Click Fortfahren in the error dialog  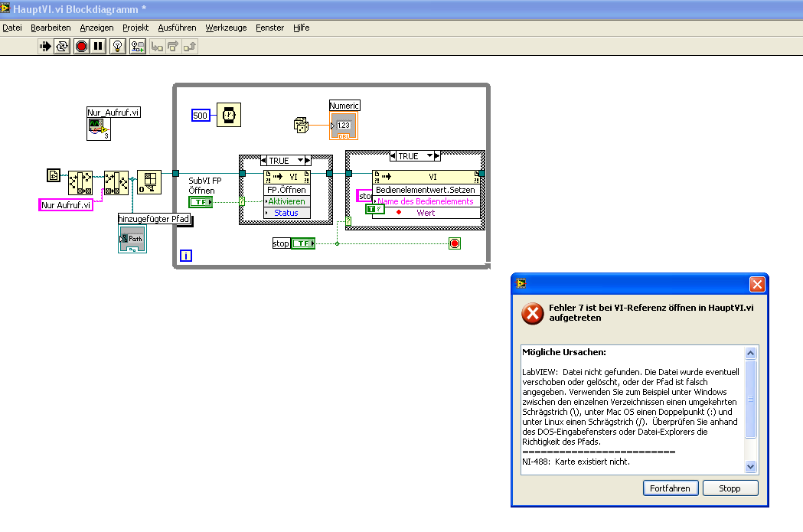point(670,488)
